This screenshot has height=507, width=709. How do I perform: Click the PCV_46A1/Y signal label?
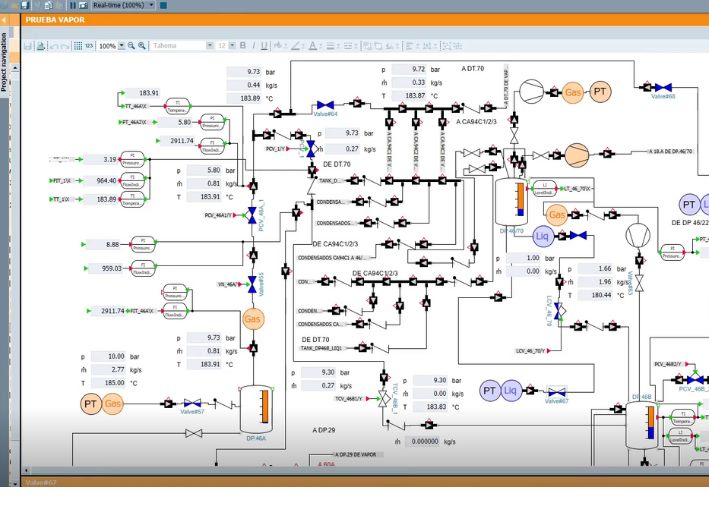tap(218, 215)
